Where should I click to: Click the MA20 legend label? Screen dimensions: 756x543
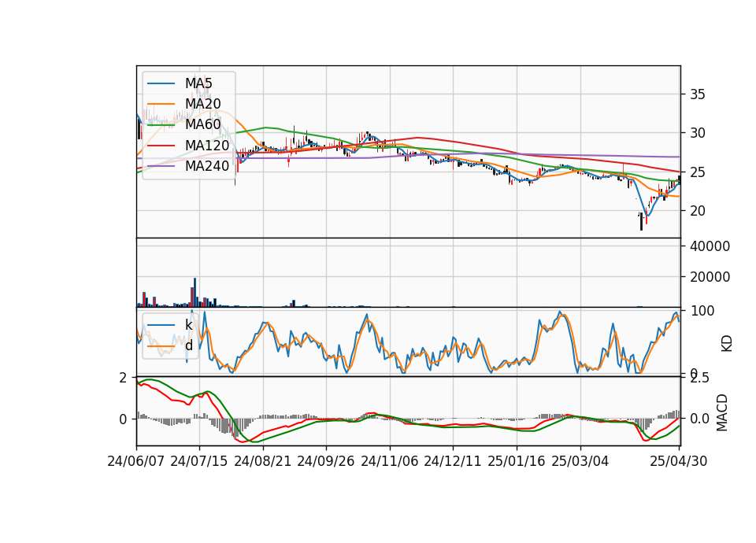(x=202, y=104)
